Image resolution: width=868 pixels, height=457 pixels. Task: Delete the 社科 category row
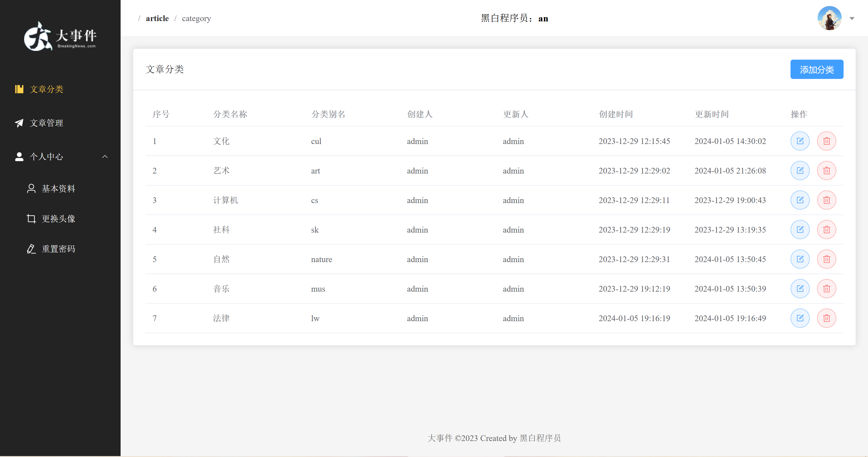pos(827,230)
